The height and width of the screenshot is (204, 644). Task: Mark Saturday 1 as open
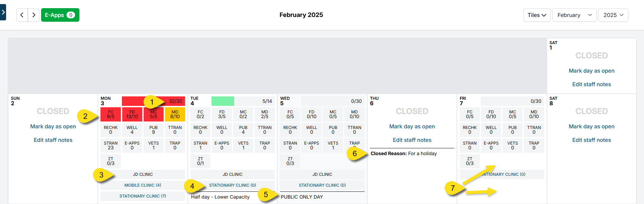tap(591, 71)
